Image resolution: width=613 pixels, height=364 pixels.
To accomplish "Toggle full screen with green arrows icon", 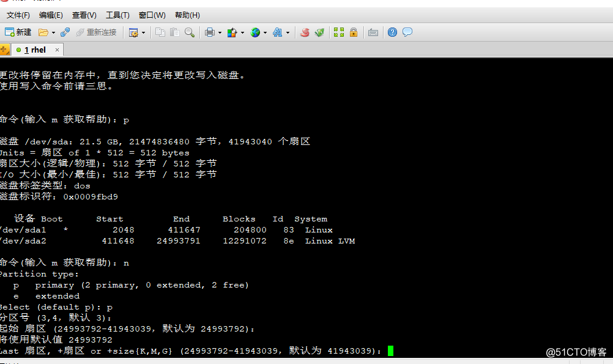I will (x=339, y=32).
